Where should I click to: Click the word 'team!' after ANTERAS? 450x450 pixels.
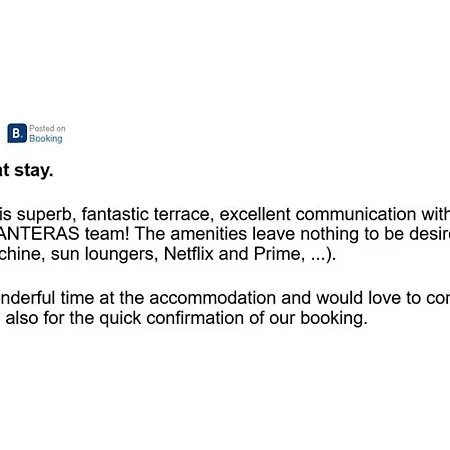click(x=107, y=234)
